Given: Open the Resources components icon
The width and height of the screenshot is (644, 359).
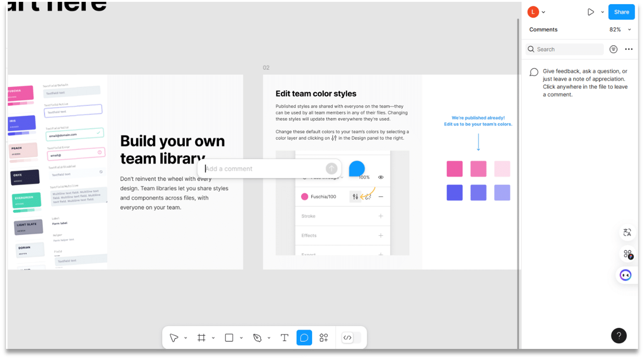Looking at the screenshot, I should pos(324,338).
